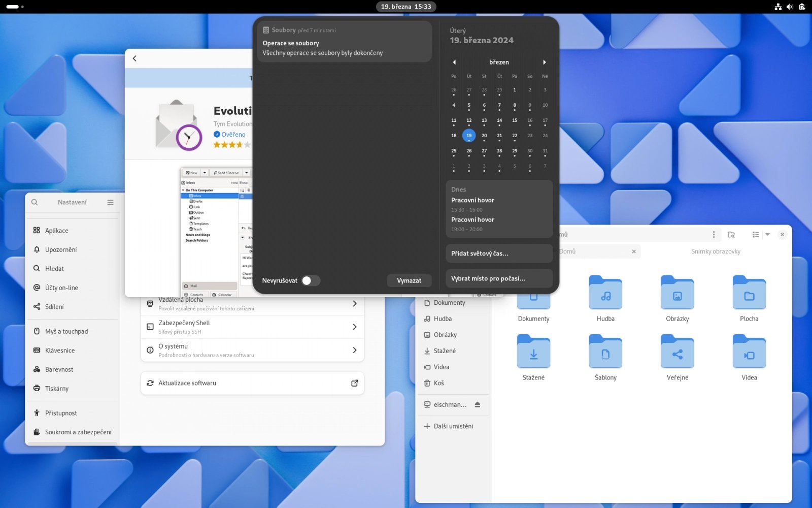Screen dimensions: 812x508
Task: Open the Obrázky folder icon
Action: 678,293
